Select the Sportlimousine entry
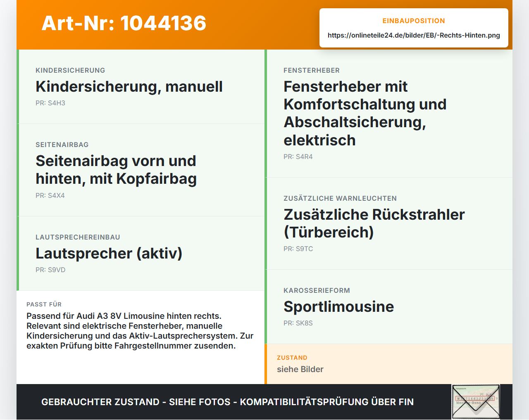Image resolution: width=529 pixels, height=420 pixels. click(x=339, y=307)
